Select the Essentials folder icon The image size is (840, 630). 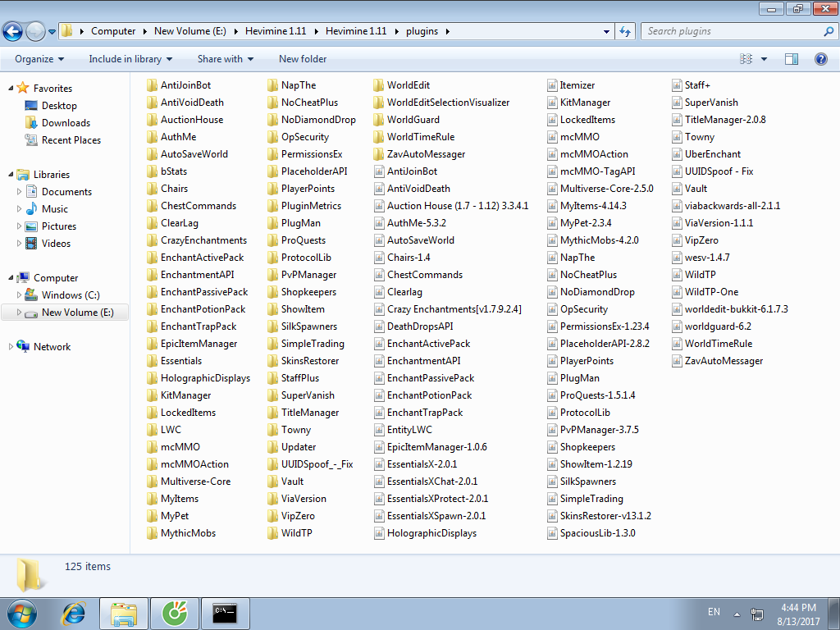click(x=152, y=361)
